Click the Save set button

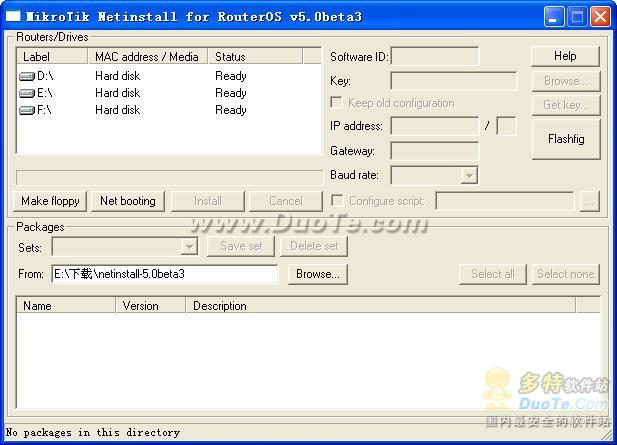click(x=241, y=246)
